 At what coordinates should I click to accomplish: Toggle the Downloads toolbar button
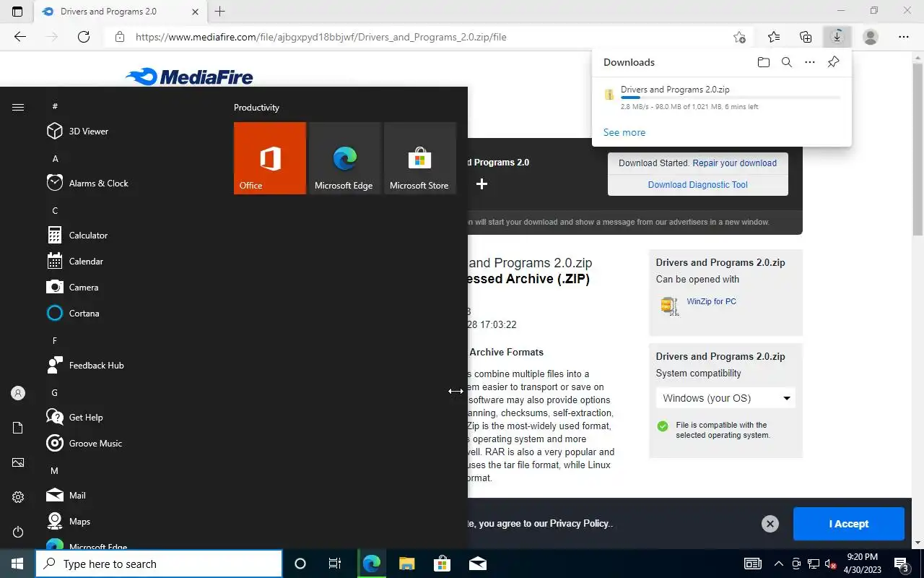click(x=837, y=37)
